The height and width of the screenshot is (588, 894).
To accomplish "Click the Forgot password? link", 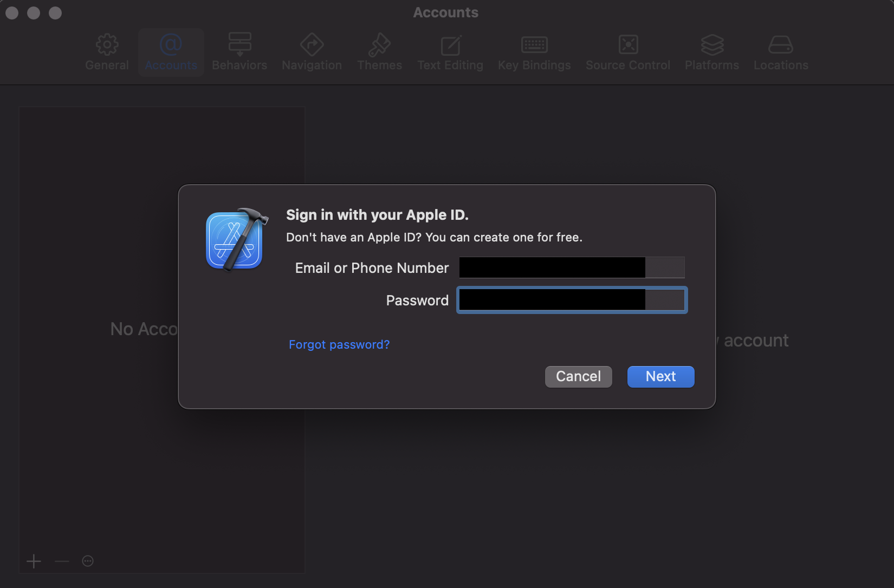I will coord(339,344).
